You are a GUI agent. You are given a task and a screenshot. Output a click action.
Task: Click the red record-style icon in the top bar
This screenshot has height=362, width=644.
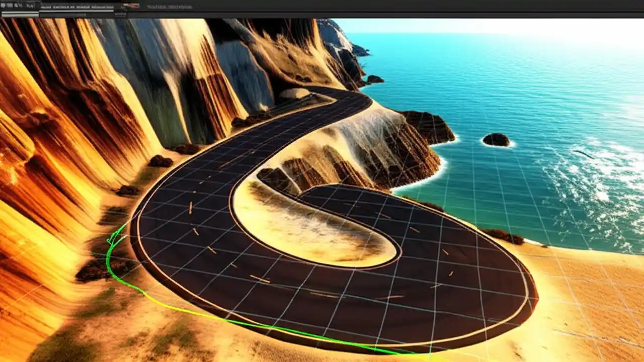[133, 6]
